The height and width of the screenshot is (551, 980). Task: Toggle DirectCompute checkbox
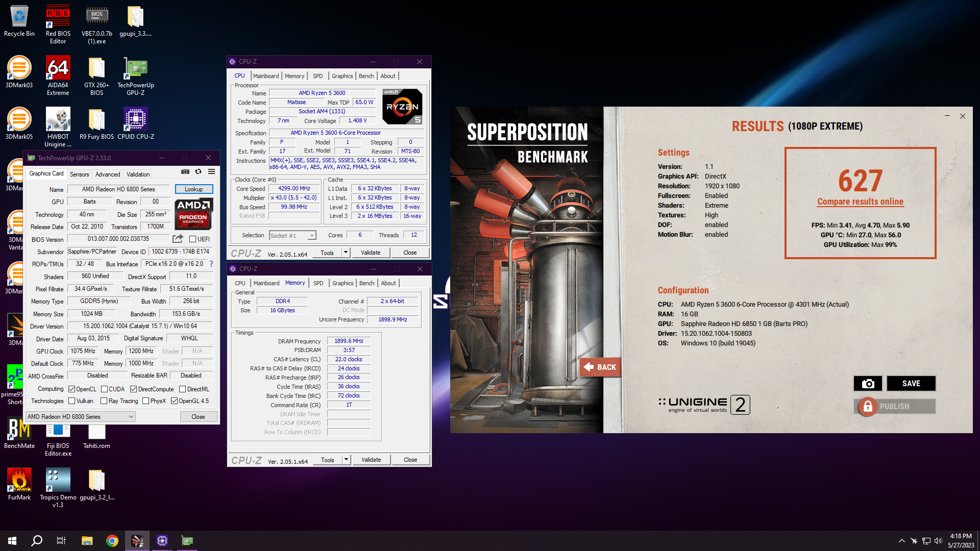click(134, 389)
